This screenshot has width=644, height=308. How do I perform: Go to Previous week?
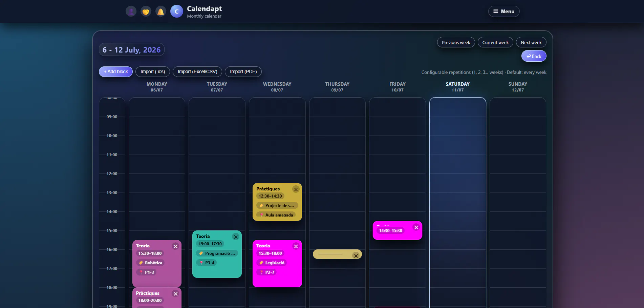coord(456,42)
